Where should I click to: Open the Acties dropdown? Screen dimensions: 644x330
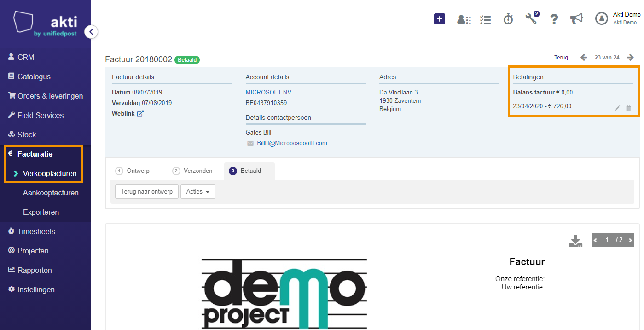(x=198, y=191)
